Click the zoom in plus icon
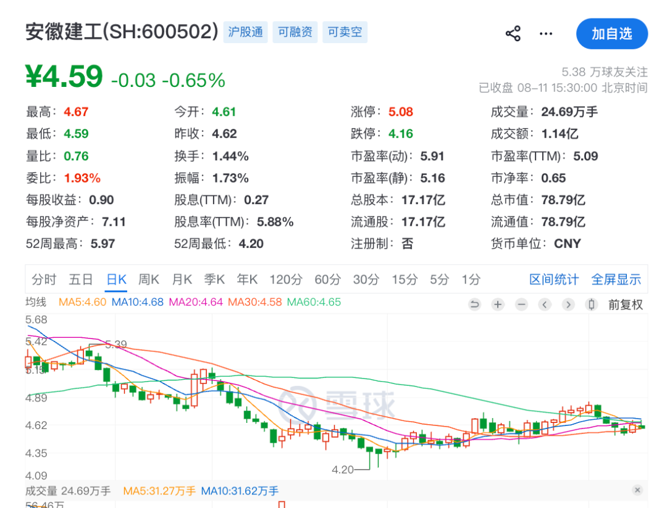667x508 pixels. pyautogui.click(x=498, y=304)
